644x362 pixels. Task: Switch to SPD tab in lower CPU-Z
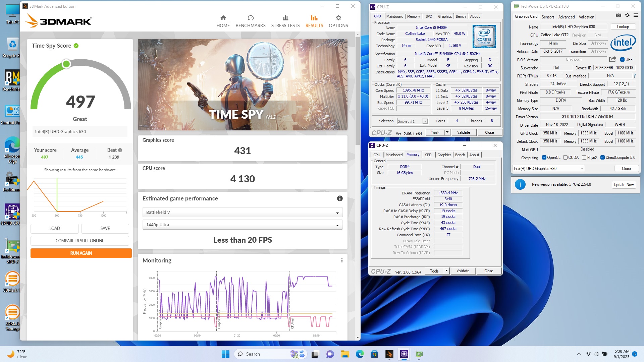[428, 155]
